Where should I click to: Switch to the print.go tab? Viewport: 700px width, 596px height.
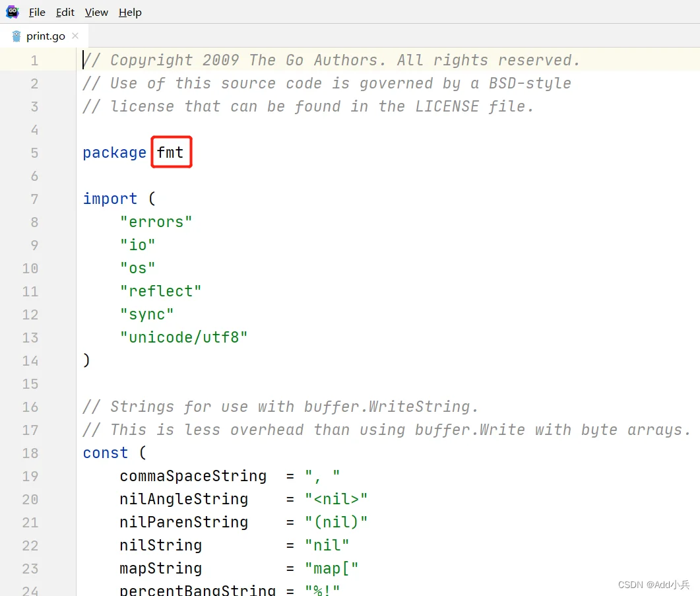pyautogui.click(x=46, y=36)
